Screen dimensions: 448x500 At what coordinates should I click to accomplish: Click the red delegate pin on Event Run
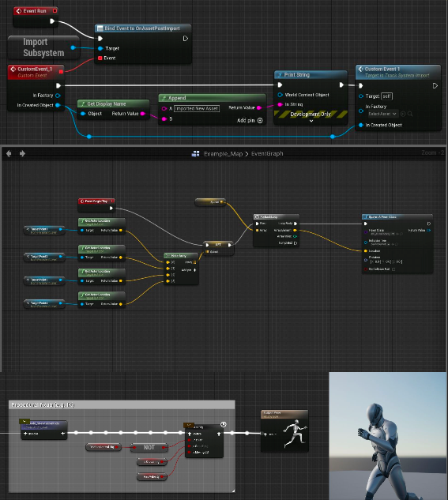[x=55, y=11]
